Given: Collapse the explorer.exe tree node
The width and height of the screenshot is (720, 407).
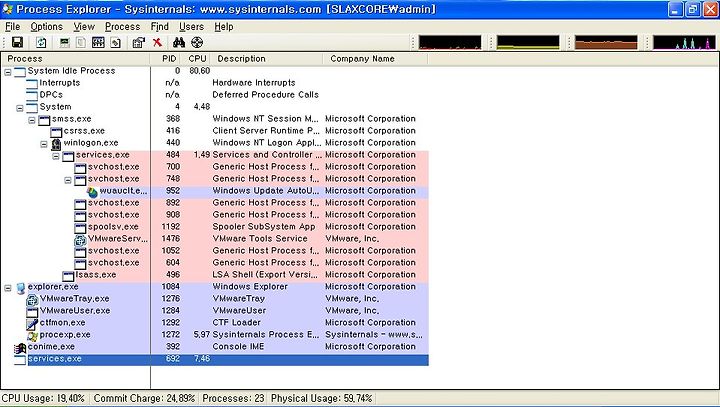Looking at the screenshot, I should (8, 288).
